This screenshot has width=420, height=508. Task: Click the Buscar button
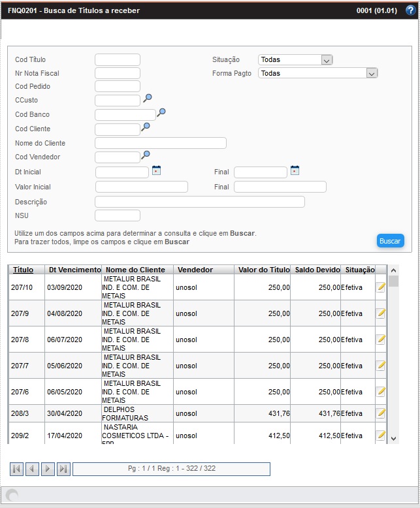(x=390, y=241)
